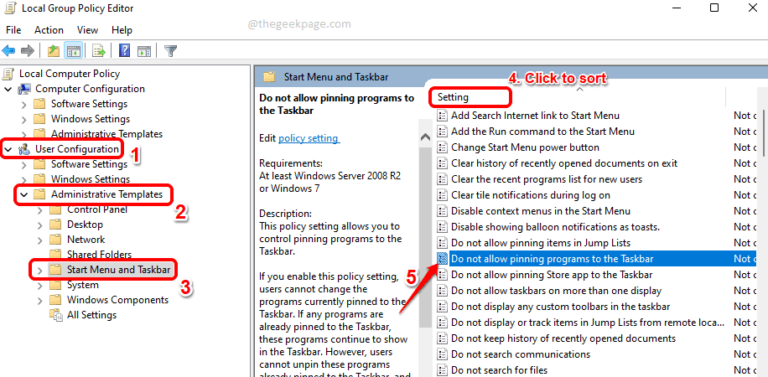Image resolution: width=768 pixels, height=377 pixels.
Task: Click icon of Do not search for files
Action: (442, 370)
